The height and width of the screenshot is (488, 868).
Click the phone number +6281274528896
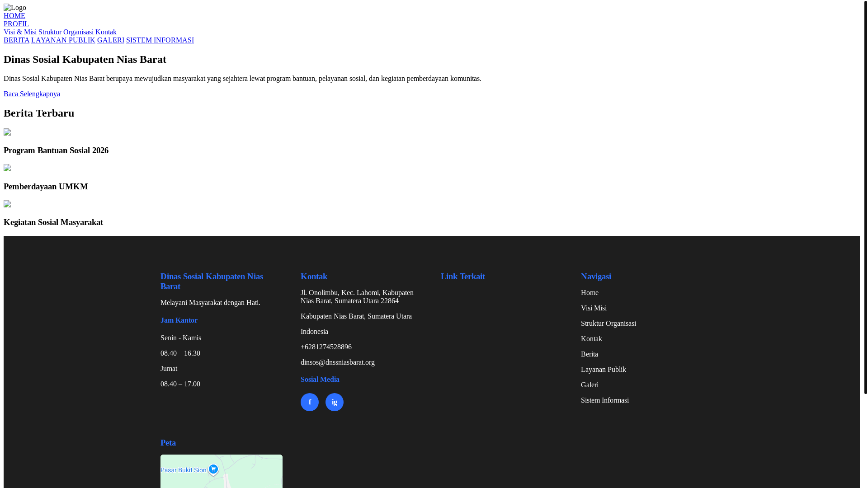pos(326,347)
